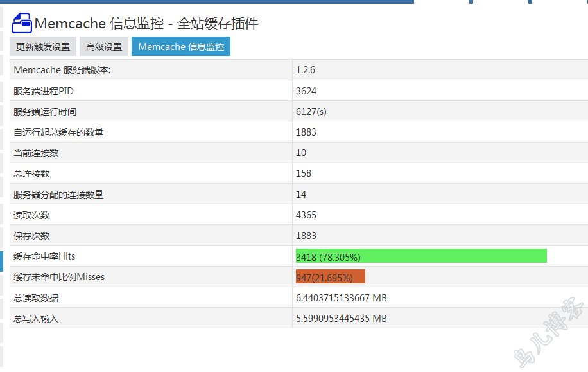Switch to the 高级设置 tab
This screenshot has height=372, width=588.
[x=104, y=46]
